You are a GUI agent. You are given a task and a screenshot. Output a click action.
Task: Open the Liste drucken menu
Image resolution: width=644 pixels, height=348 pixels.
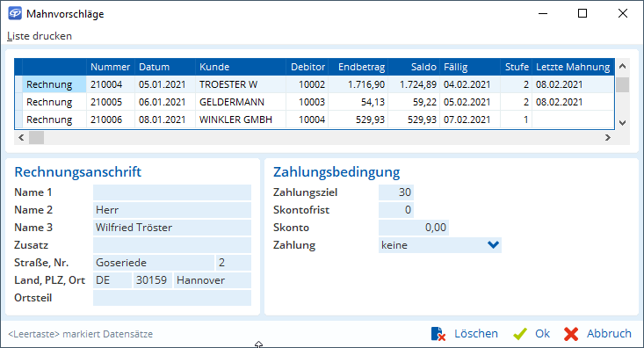pyautogui.click(x=40, y=36)
